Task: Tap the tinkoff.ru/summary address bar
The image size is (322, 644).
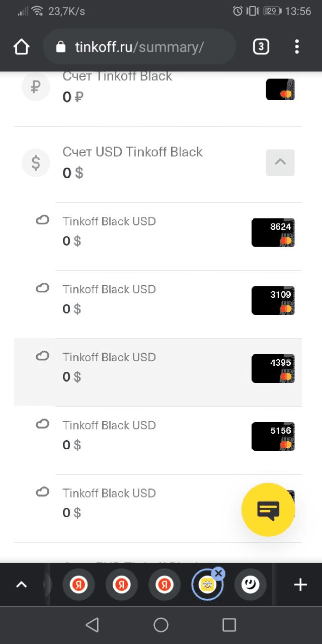Action: pyautogui.click(x=139, y=47)
